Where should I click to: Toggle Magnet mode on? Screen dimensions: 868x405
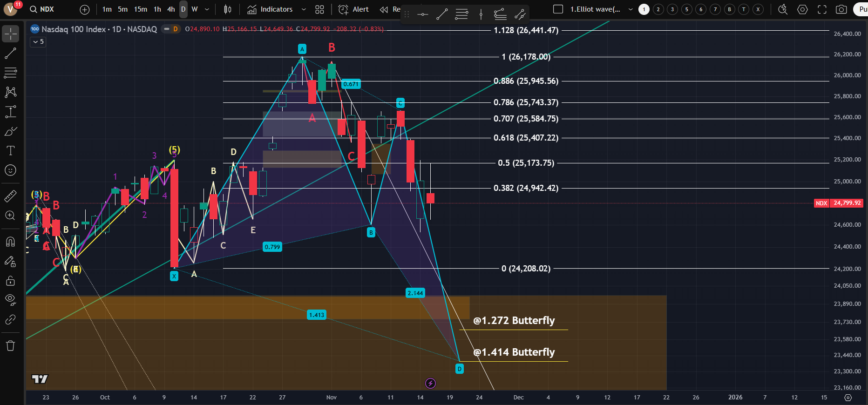tap(10, 242)
